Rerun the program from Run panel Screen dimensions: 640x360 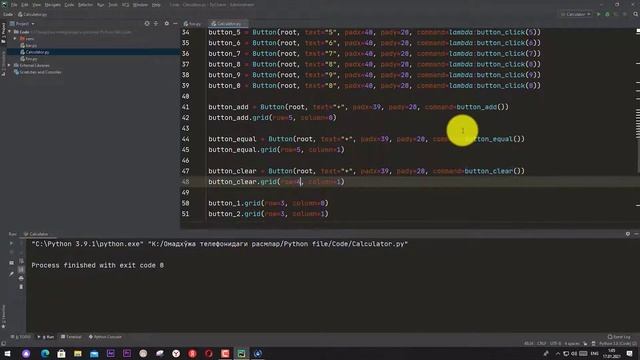point(11,244)
